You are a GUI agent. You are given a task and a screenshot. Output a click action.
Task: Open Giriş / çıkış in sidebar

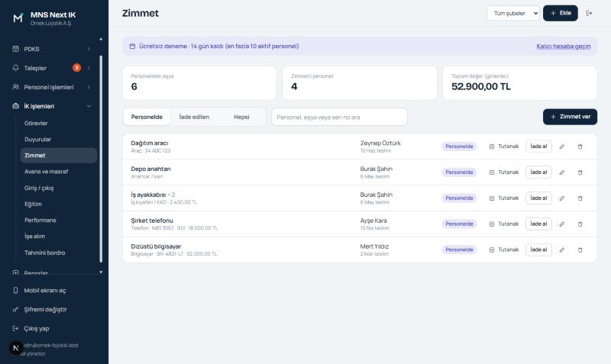(59, 188)
